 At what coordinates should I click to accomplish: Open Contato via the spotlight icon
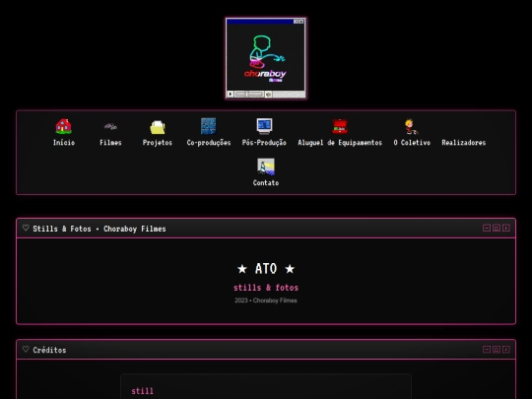(x=266, y=166)
